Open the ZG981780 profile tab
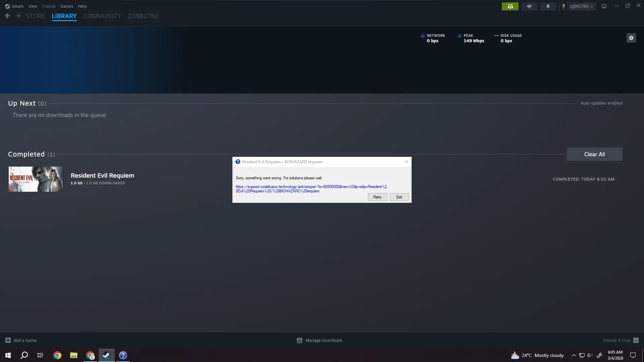This screenshot has height=362, width=644. [143, 16]
